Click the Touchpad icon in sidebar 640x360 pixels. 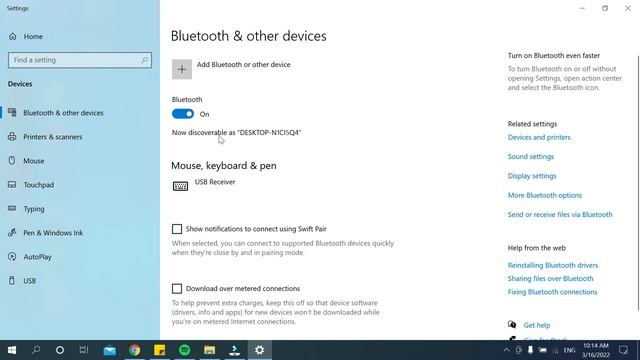[12, 184]
